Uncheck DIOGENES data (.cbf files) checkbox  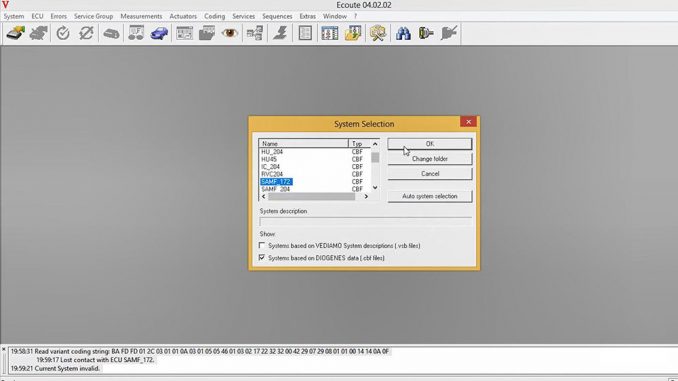coord(262,257)
